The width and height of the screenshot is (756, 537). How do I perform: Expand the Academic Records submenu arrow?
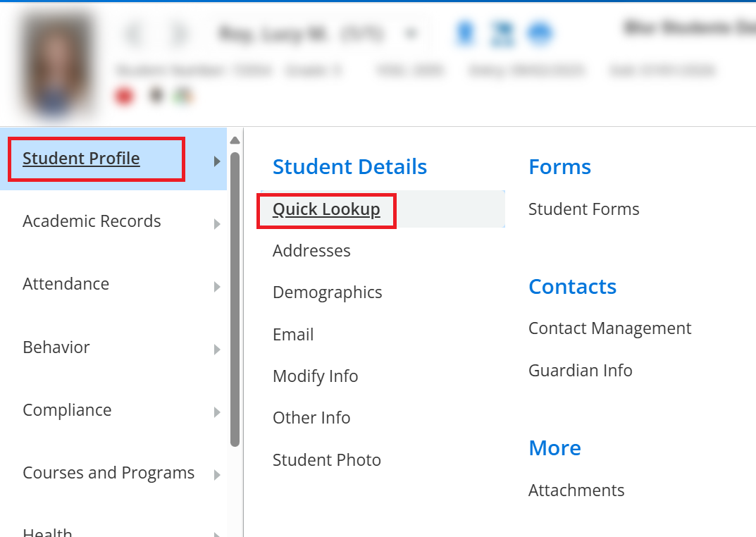tap(217, 224)
